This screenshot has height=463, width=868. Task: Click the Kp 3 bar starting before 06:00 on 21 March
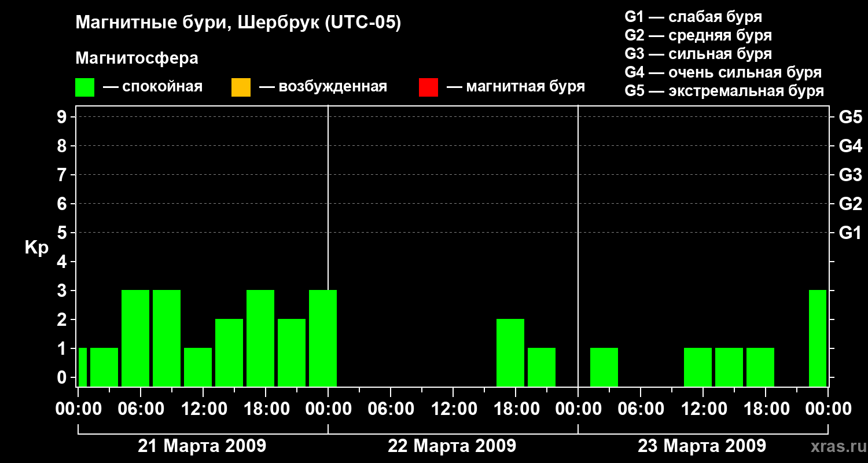[135, 338]
